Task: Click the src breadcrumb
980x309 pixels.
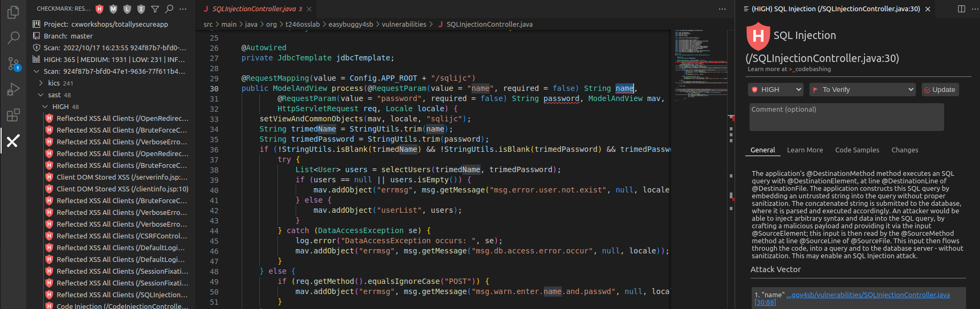Action: (208, 24)
